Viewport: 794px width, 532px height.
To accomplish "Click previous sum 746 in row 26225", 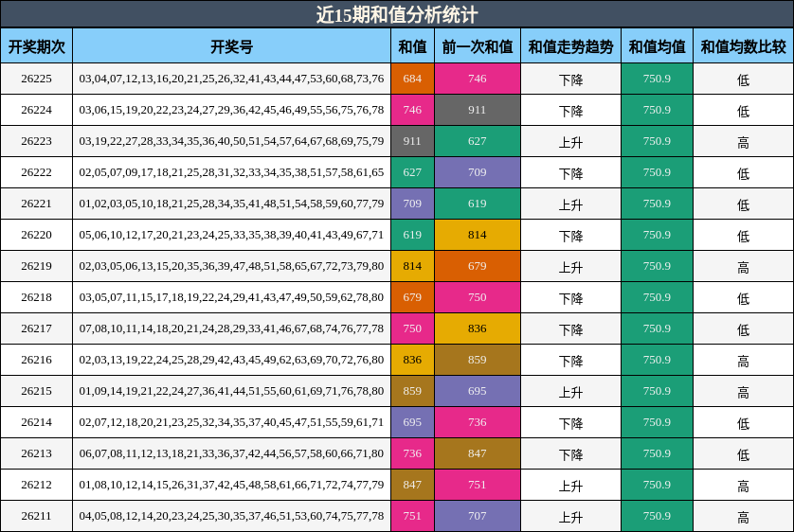I will [477, 79].
